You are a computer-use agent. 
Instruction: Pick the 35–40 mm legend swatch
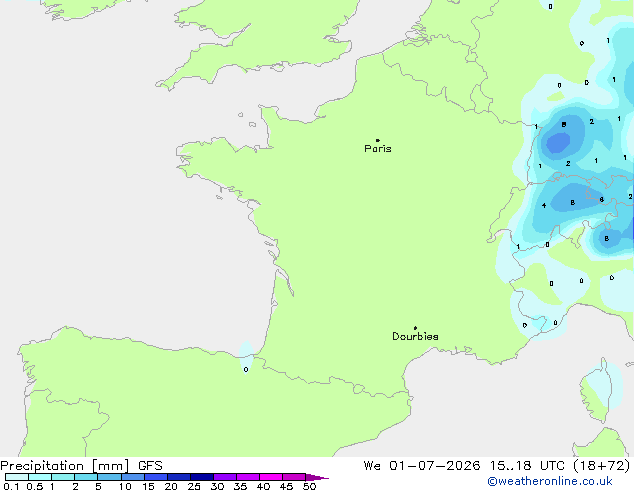pyautogui.click(x=248, y=477)
